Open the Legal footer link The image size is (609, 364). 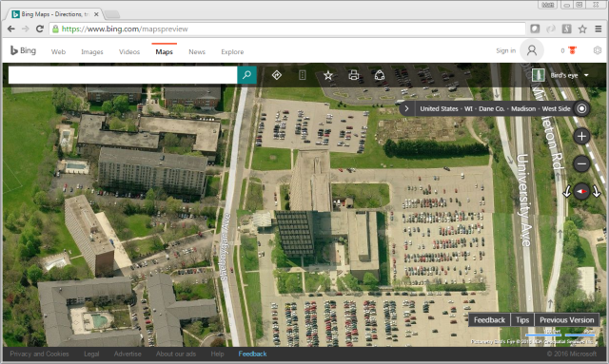pyautogui.click(x=91, y=354)
